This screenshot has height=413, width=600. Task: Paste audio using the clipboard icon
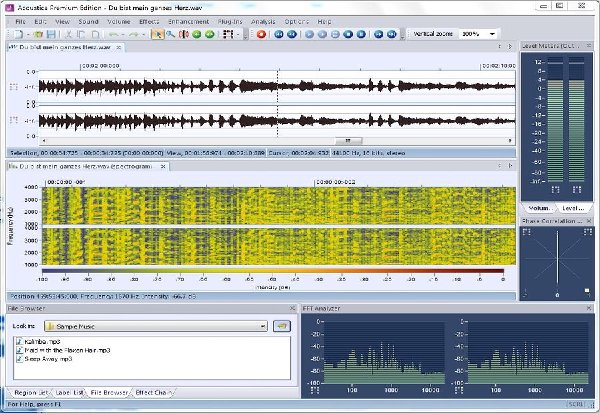(x=95, y=34)
